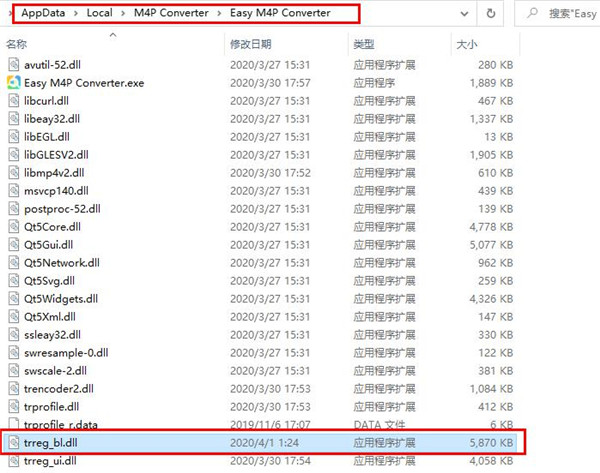
Task: Go to M4P Converter folder in the breadcrumb
Action: 171,13
